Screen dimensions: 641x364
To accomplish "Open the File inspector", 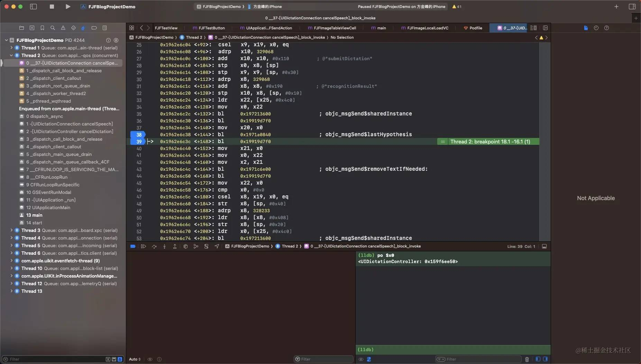I will (586, 28).
